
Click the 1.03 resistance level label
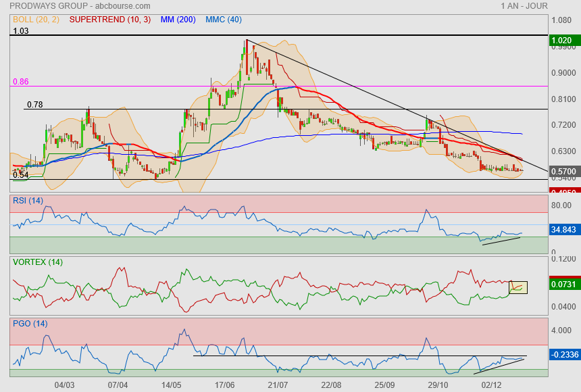pyautogui.click(x=21, y=30)
